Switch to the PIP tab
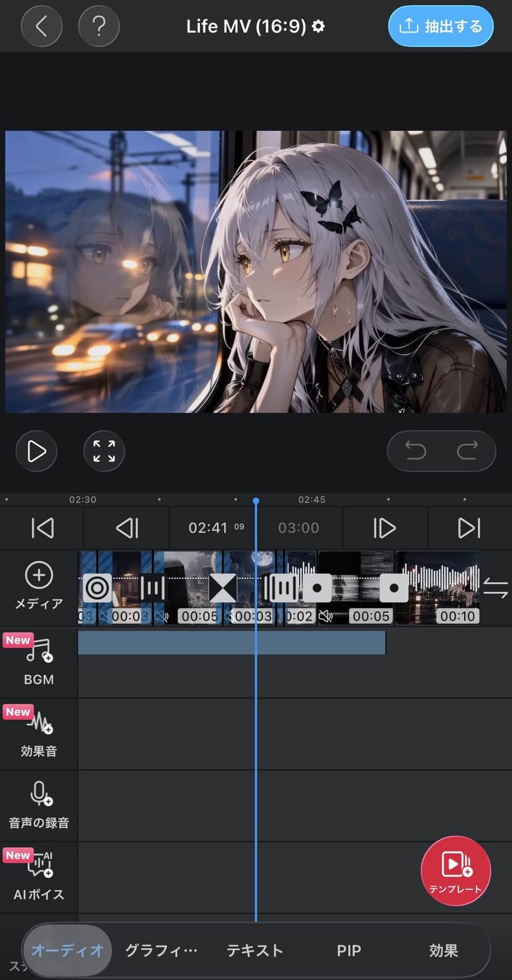 (x=349, y=950)
